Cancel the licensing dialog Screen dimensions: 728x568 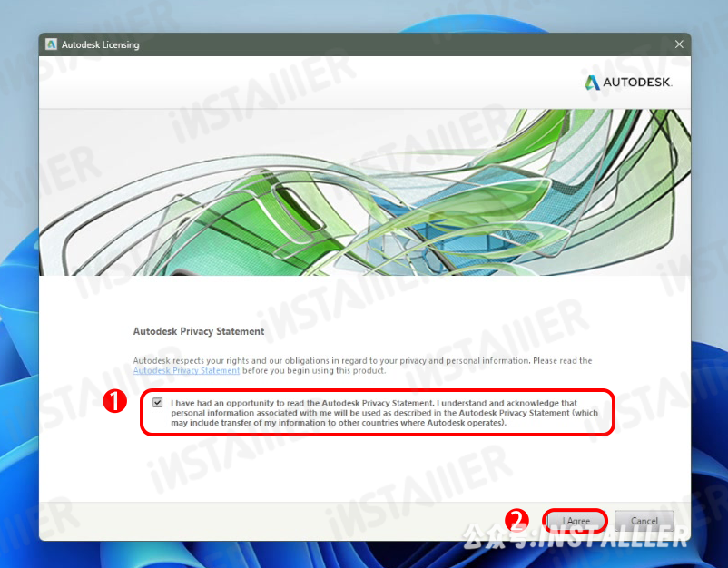tap(644, 521)
